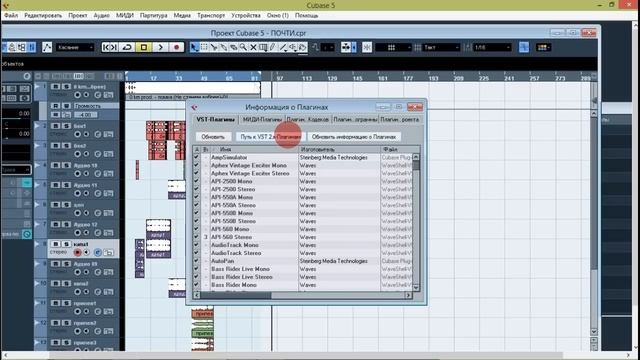Click the plugin list horizontal scrollbar thumb
Viewport: 640px width, 360px height.
pyautogui.click(x=236, y=295)
